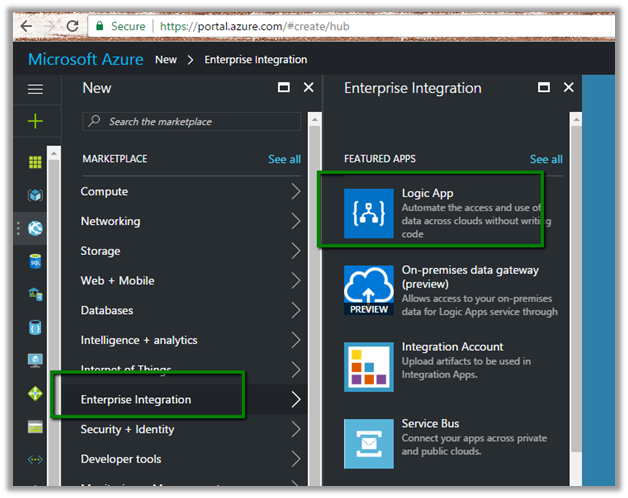Image resolution: width=628 pixels, height=498 pixels.
Task: Click the Service Bus envelope icon
Action: [368, 443]
